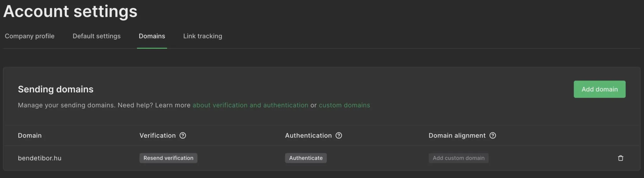The image size is (644, 178).
Task: Open the Company profile tab
Action: pos(30,36)
